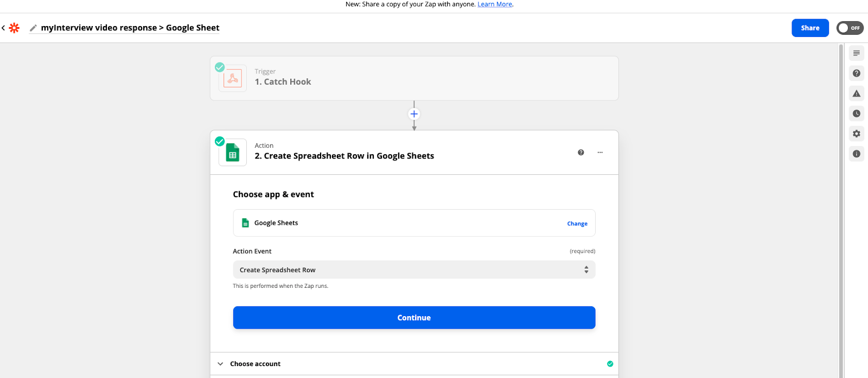
Task: Open the Catch Hook webhook trigger icon
Action: [x=233, y=79]
